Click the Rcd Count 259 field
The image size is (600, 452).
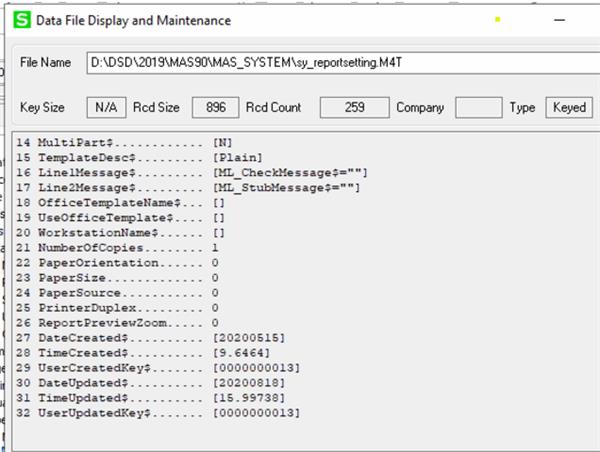point(355,108)
